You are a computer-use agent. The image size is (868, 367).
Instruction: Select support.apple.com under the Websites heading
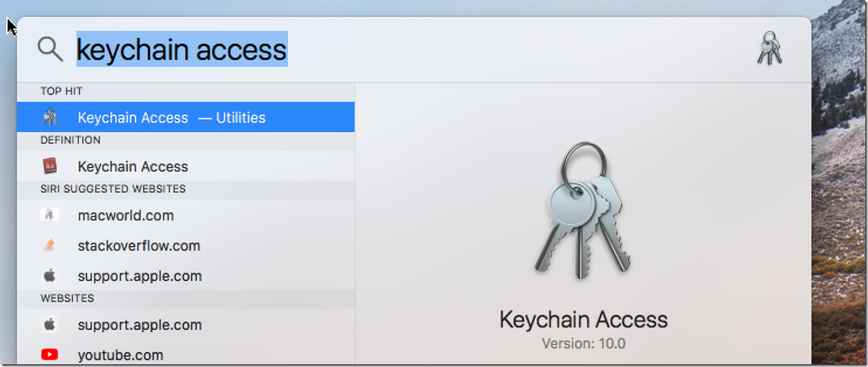[x=186, y=325]
